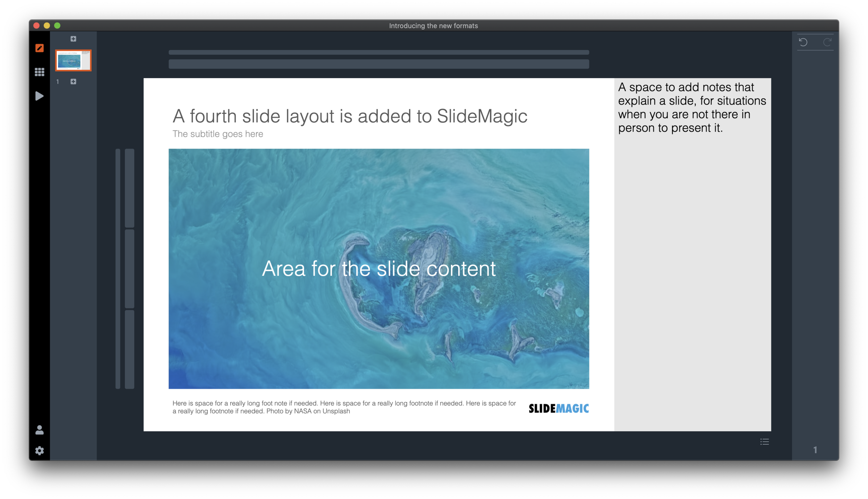Add slide with plus below thumbnail

(x=73, y=82)
